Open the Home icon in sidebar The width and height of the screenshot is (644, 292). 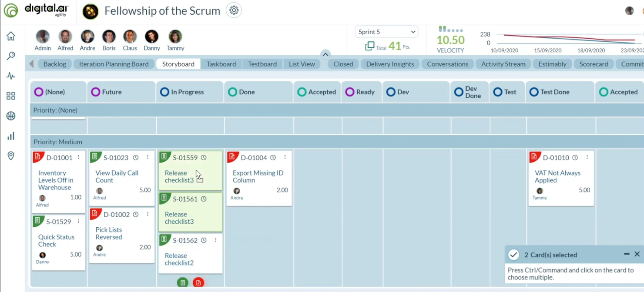11,36
